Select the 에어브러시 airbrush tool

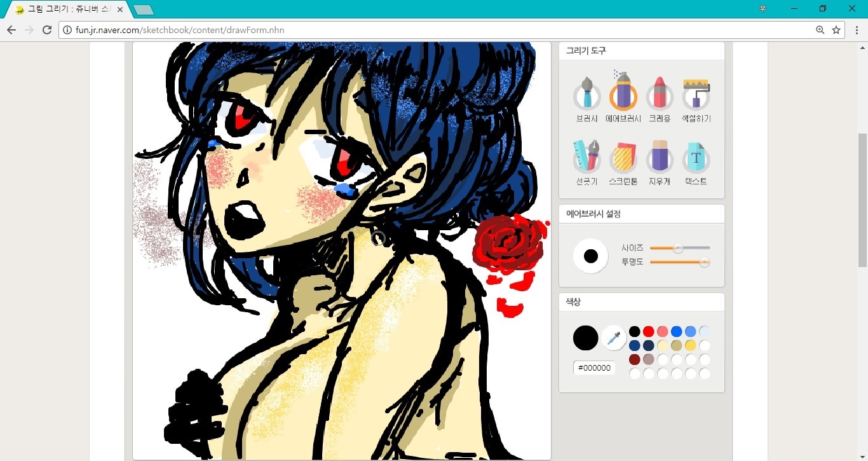[x=623, y=97]
